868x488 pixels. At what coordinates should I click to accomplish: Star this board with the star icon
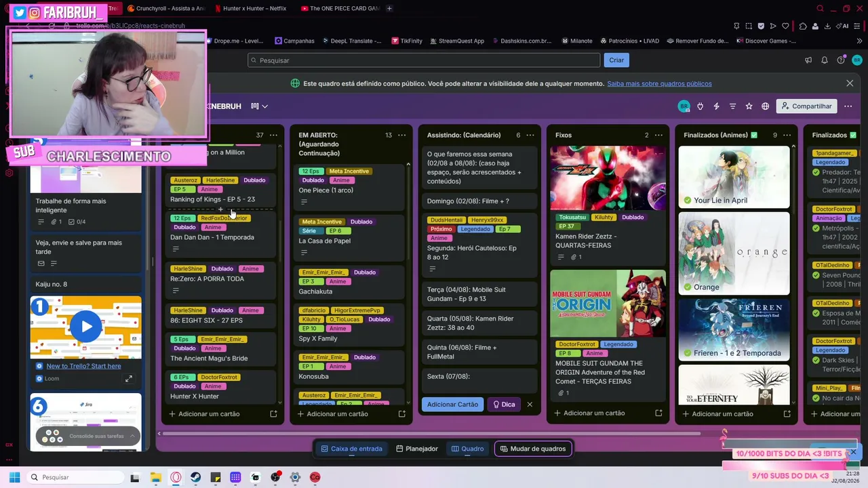[749, 106]
